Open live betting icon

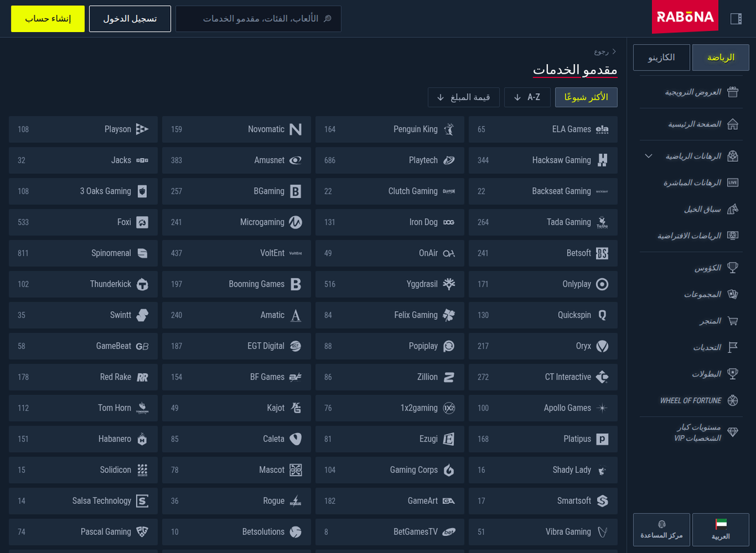coord(733,183)
